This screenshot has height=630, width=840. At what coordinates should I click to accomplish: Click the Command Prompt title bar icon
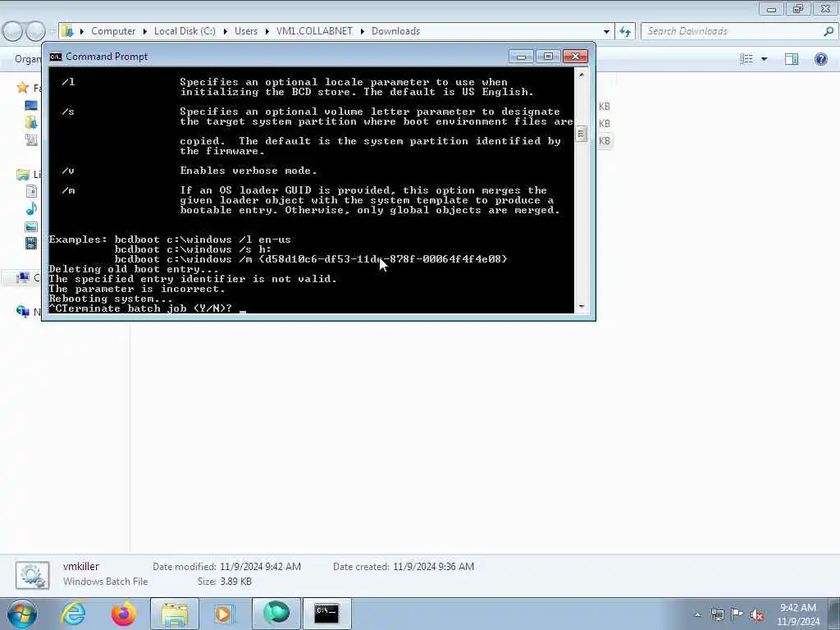click(55, 57)
